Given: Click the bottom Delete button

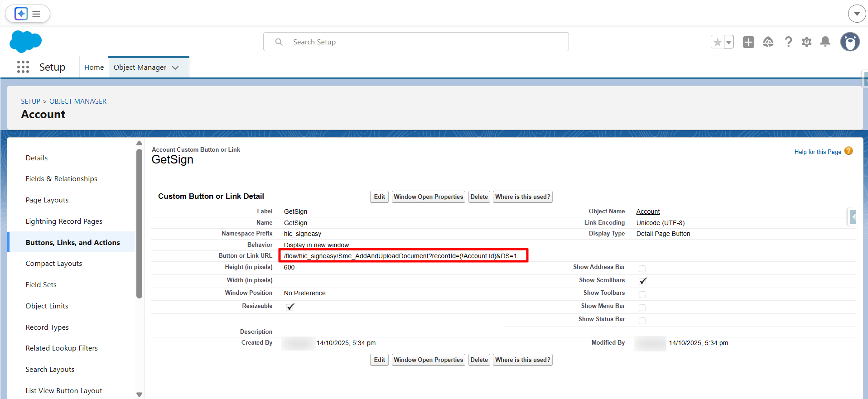Looking at the screenshot, I should tap(479, 360).
